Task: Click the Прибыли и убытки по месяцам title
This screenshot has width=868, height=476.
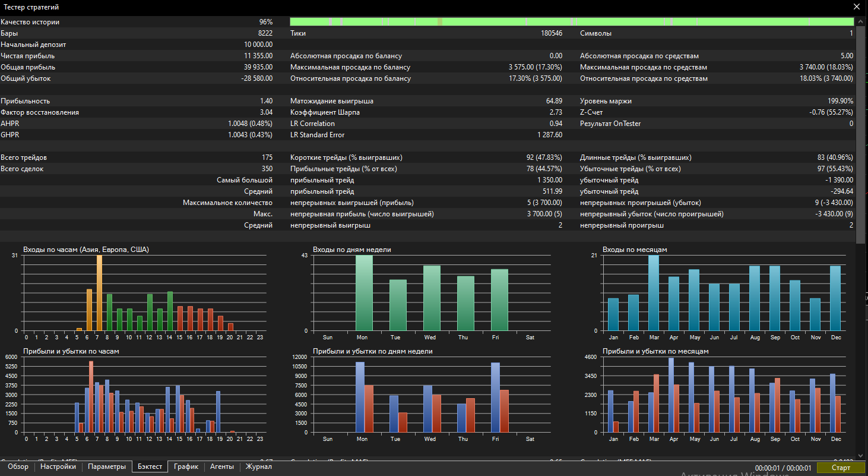Action: click(655, 351)
